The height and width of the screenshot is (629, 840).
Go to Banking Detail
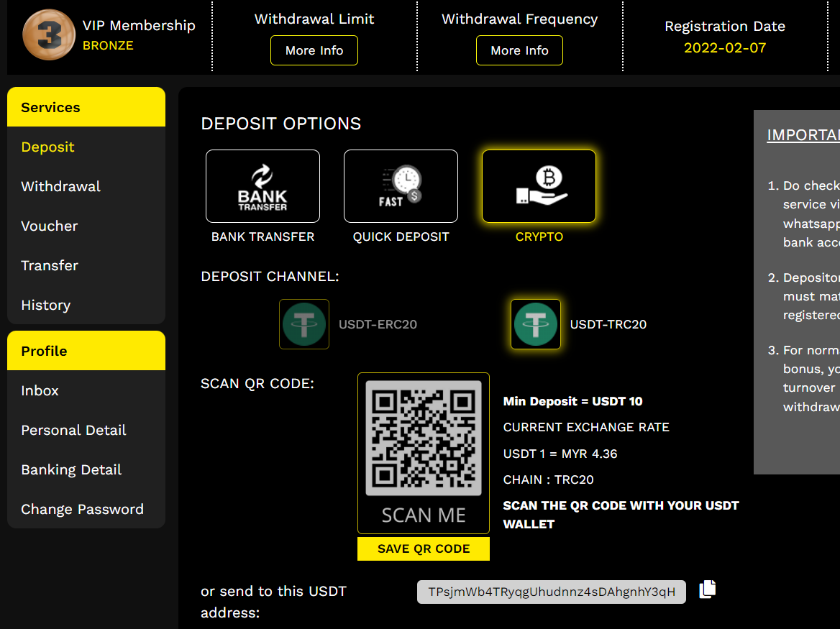click(71, 469)
